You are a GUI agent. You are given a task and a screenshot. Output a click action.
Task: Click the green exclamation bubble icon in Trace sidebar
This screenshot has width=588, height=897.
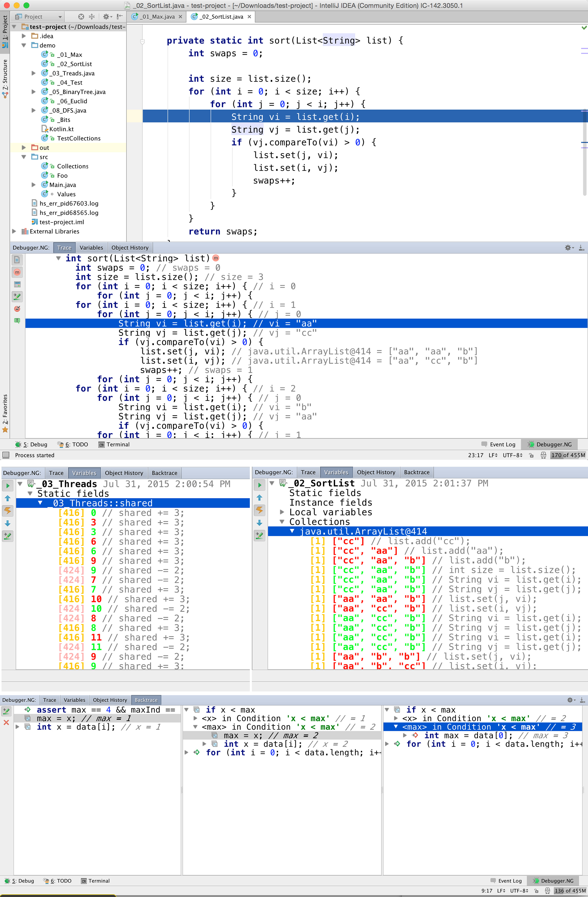tap(17, 321)
